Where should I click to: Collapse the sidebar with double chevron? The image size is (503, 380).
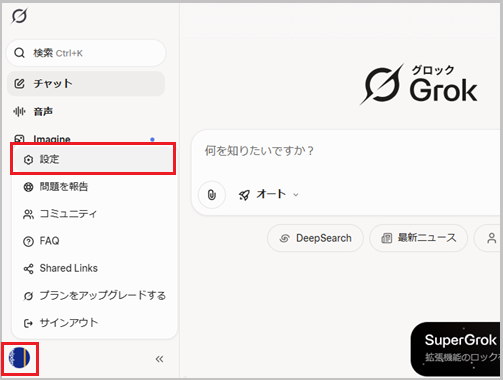coord(159,359)
